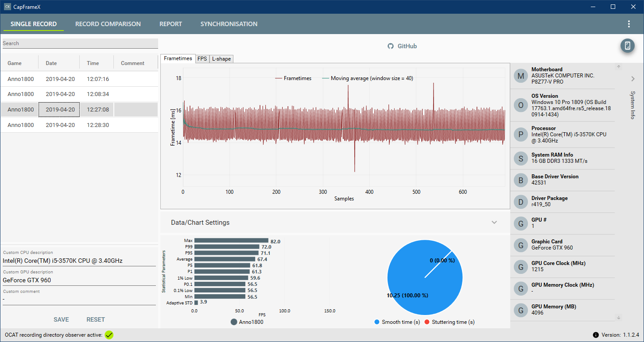
Task: Click the Graphic Card 'G' icon
Action: [x=520, y=245]
